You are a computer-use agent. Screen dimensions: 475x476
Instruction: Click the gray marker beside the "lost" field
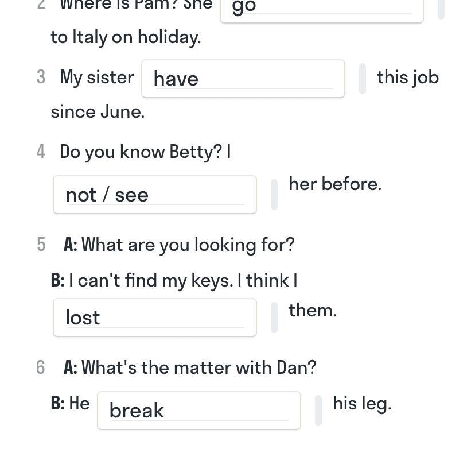(274, 318)
